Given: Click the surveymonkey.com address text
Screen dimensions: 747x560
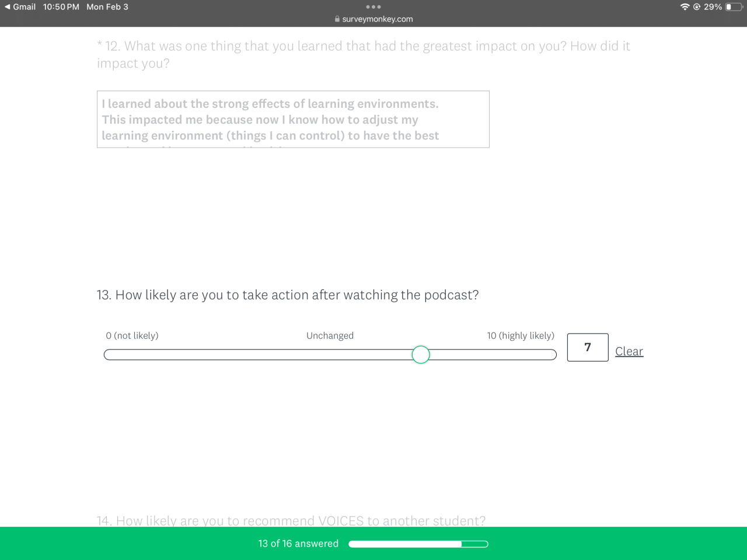Looking at the screenshot, I should [378, 19].
